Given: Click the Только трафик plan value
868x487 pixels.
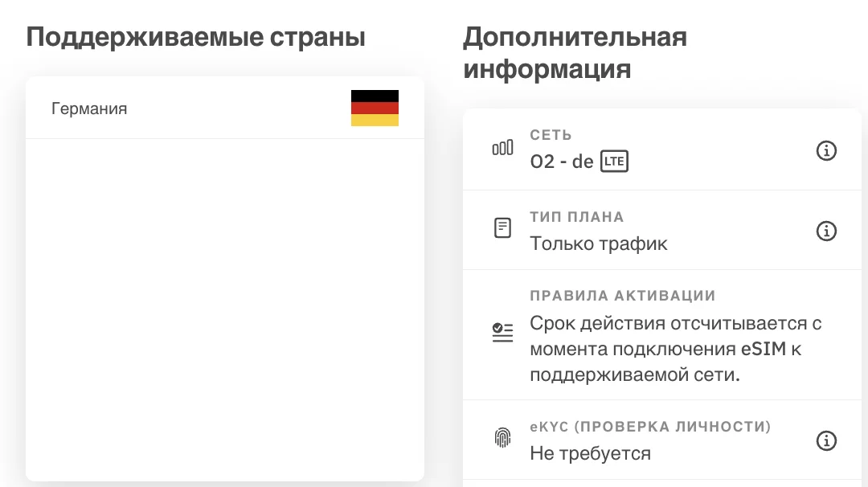Looking at the screenshot, I should tap(599, 243).
